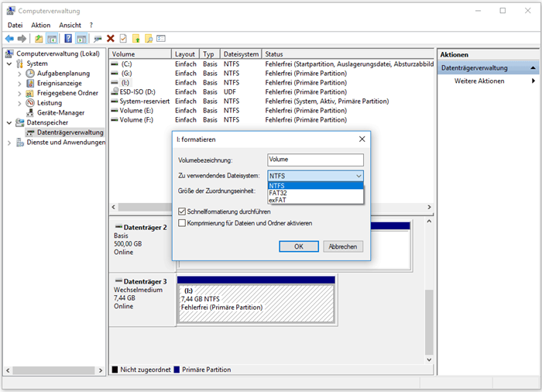Image resolution: width=542 pixels, height=392 pixels.
Task: Open Freigegebene Ordner tree node
Action: click(x=68, y=93)
